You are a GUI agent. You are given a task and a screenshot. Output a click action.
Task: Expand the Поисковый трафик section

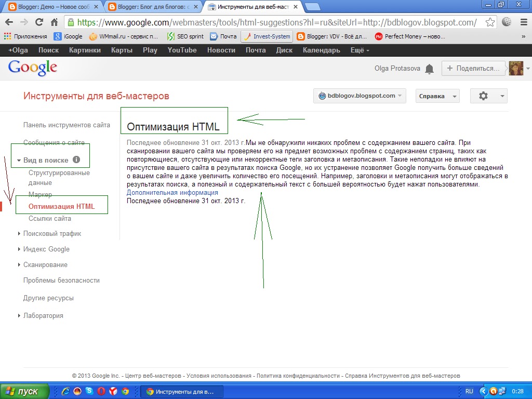pos(19,233)
